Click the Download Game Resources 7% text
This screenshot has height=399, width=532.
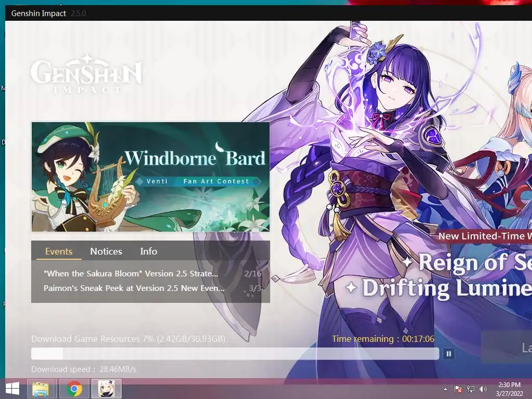point(128,339)
